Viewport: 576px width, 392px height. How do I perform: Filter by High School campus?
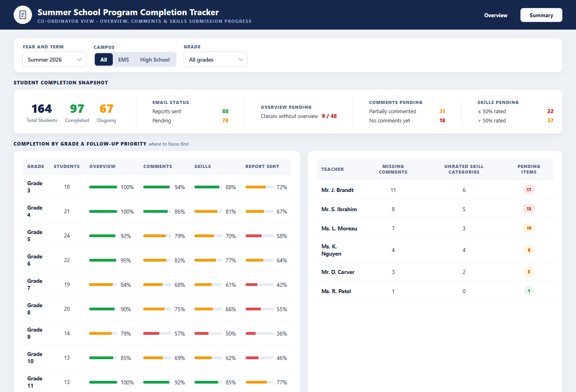[x=155, y=60]
